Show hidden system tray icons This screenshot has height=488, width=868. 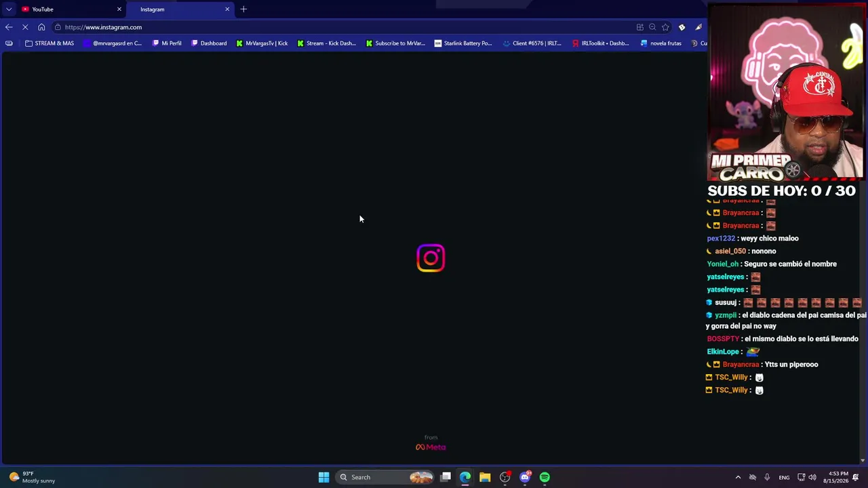tap(738, 477)
